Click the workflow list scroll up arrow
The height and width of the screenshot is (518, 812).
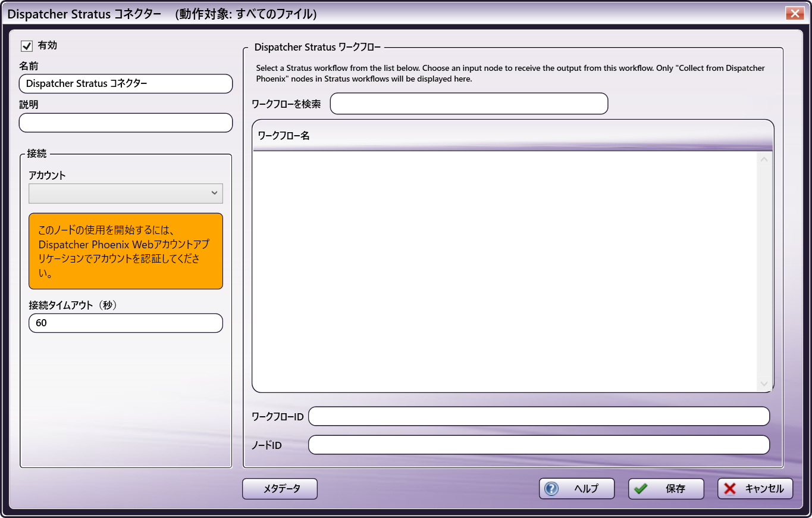tap(764, 160)
